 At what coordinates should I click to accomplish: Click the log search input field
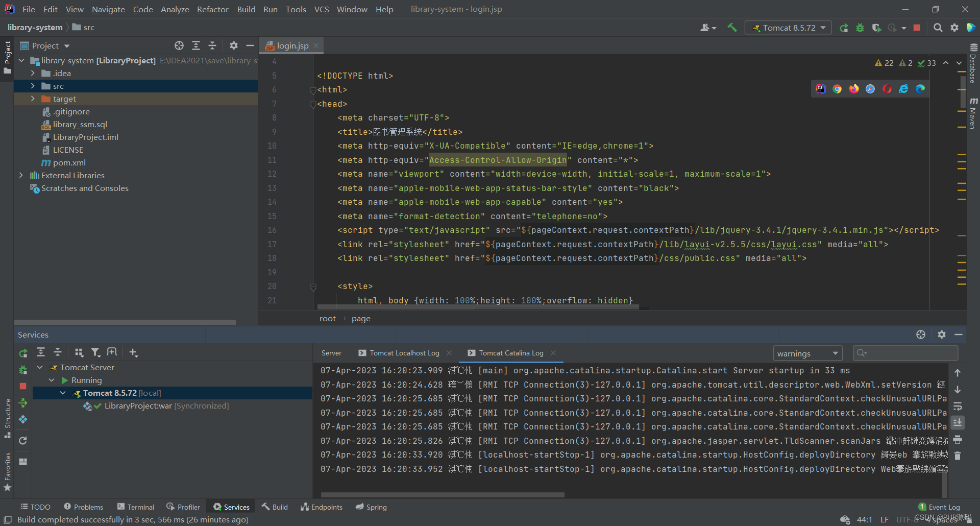pos(905,353)
